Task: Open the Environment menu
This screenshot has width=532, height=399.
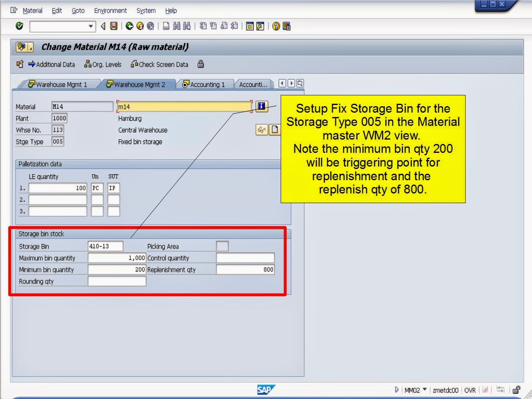Action: [110, 10]
